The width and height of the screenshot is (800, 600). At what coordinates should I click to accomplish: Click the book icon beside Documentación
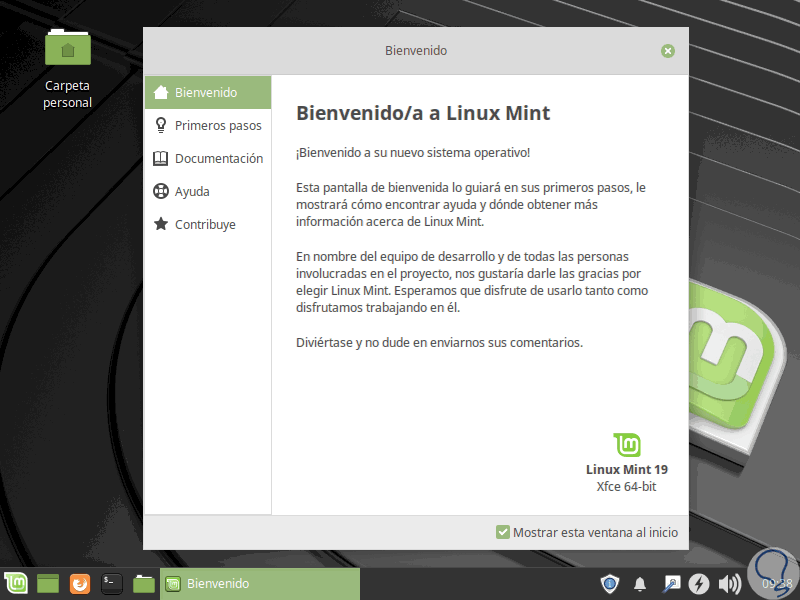[x=160, y=158]
